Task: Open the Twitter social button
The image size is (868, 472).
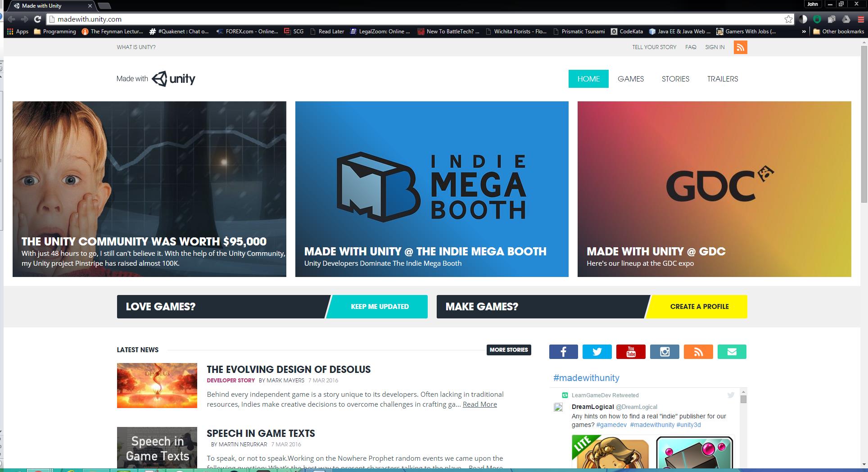Action: (x=597, y=352)
